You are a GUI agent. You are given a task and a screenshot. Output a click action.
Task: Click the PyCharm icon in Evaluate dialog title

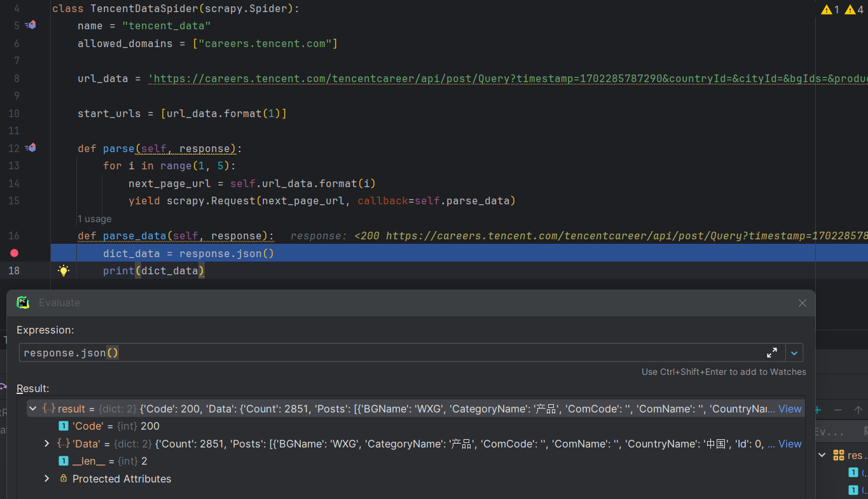click(23, 302)
